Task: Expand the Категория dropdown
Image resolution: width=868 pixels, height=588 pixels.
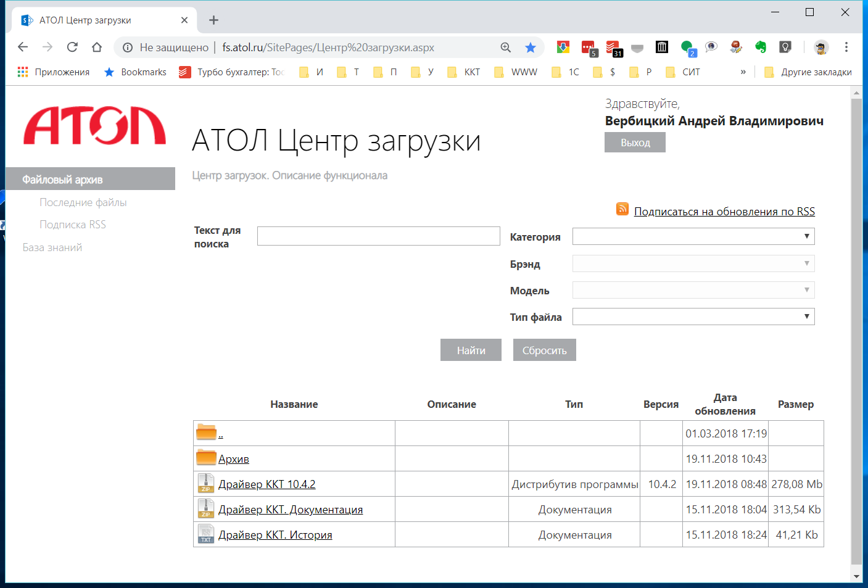Action: 693,236
